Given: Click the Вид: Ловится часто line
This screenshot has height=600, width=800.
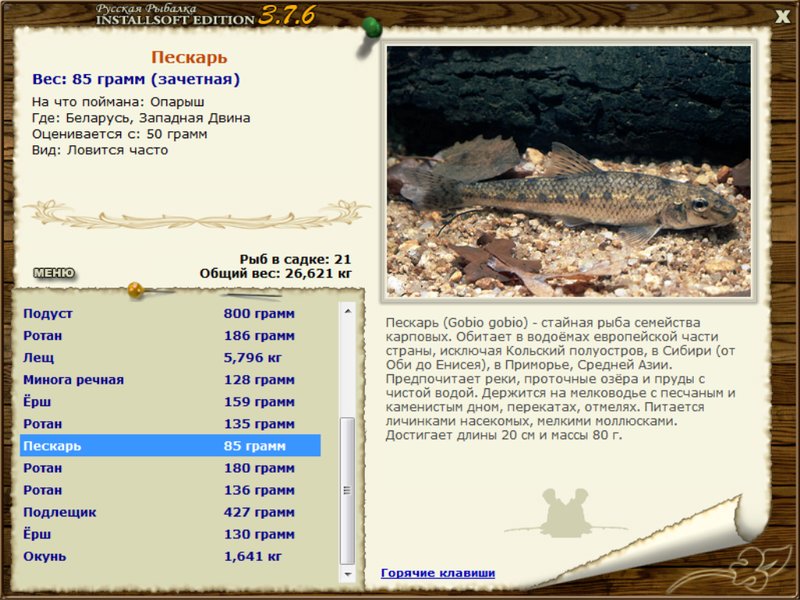Looking at the screenshot, I should click(99, 150).
